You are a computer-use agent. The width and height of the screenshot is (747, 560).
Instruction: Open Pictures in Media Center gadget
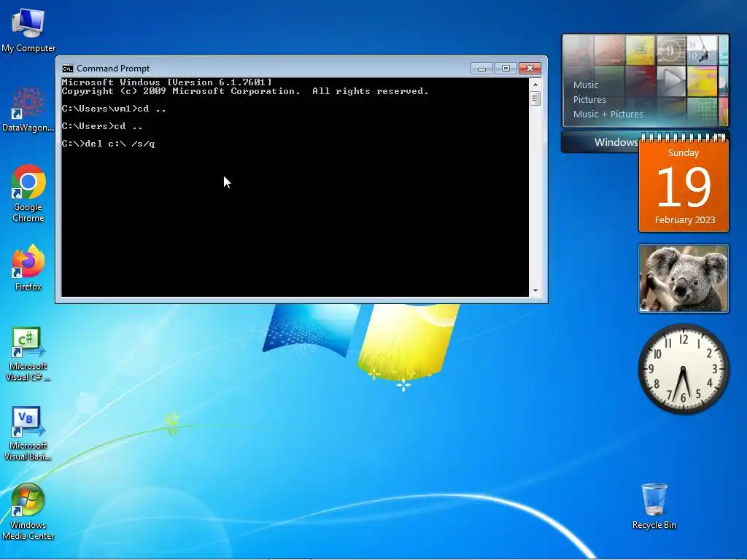click(589, 99)
